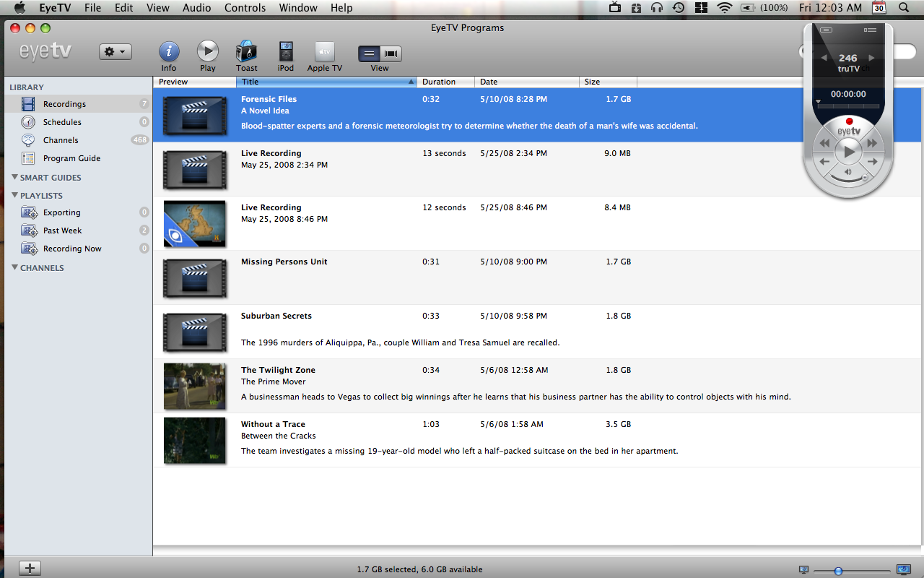Go to the next channel on the remote
The height and width of the screenshot is (578, 924).
(x=872, y=58)
